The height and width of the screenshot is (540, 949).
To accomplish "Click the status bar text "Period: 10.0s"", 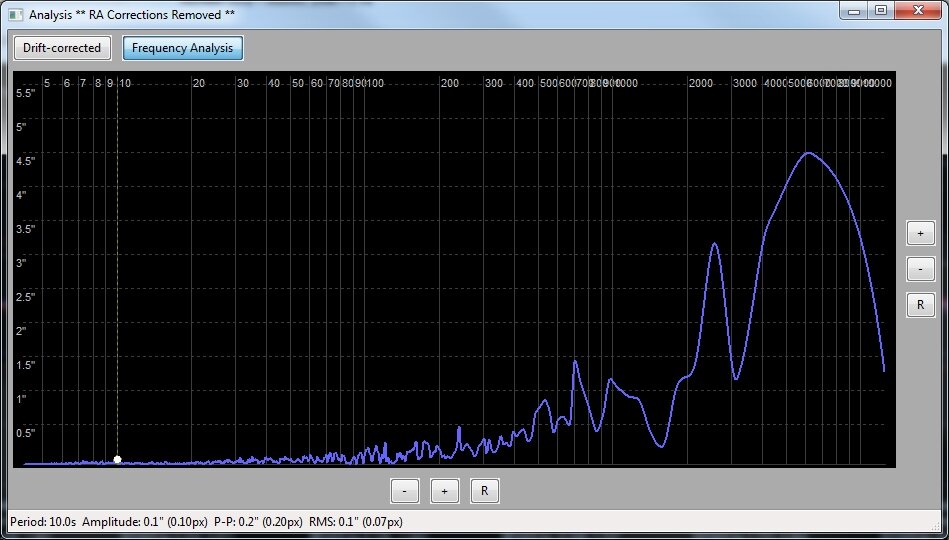I will [44, 522].
